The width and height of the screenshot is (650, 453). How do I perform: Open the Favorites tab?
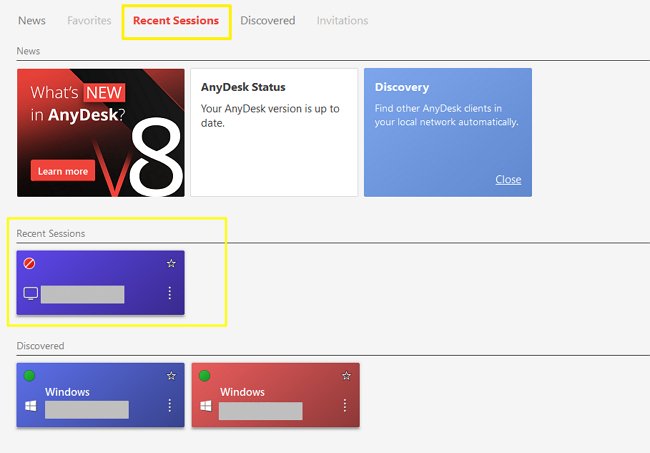89,20
